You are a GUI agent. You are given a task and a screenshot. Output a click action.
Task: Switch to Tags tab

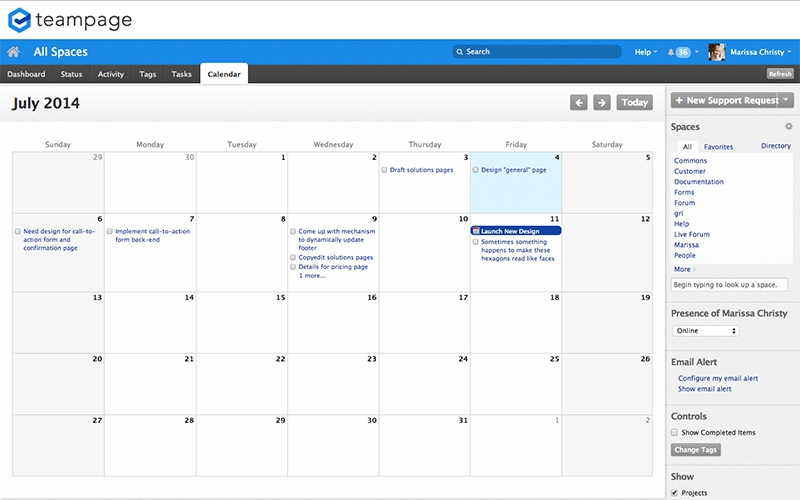tap(147, 74)
